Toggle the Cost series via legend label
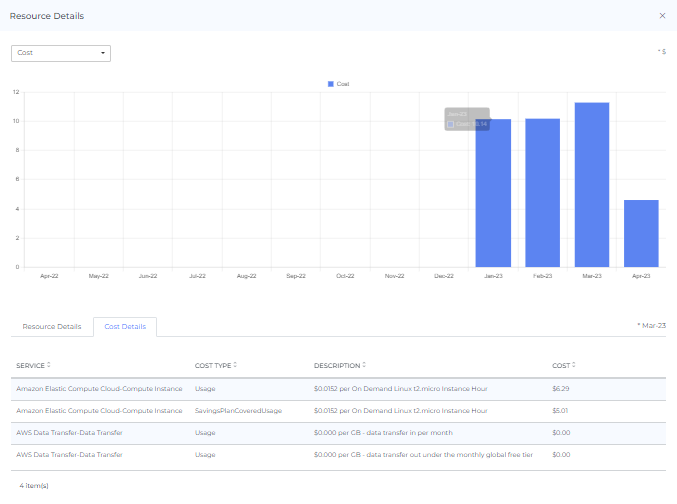The height and width of the screenshot is (504, 677). (x=343, y=84)
